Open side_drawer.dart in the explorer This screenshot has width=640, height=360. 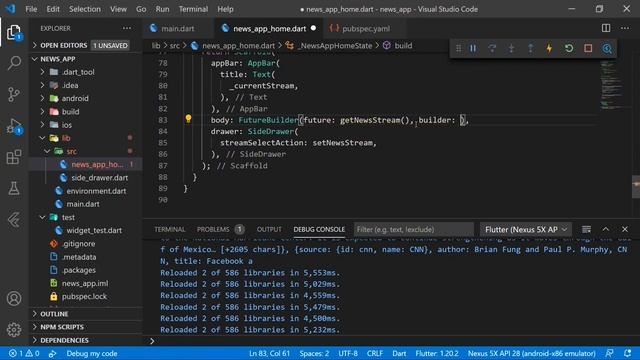[100, 178]
